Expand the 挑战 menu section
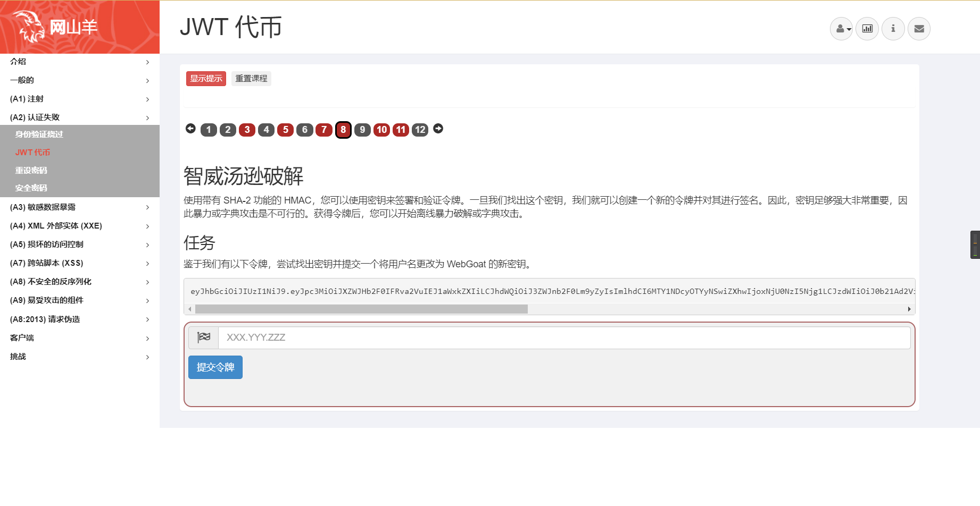This screenshot has width=980, height=506. click(80, 357)
